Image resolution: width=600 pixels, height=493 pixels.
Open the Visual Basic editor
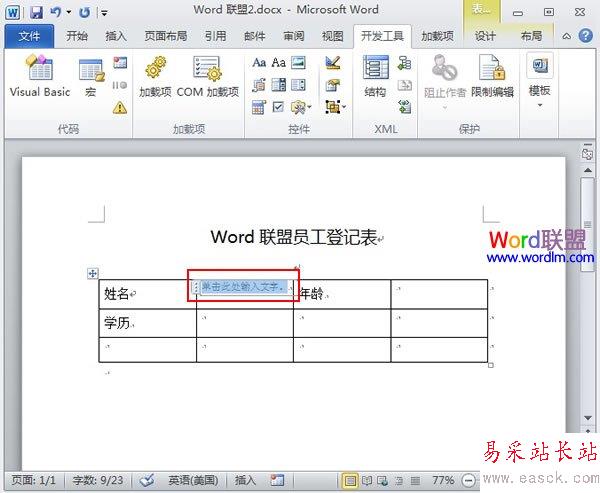[x=40, y=76]
